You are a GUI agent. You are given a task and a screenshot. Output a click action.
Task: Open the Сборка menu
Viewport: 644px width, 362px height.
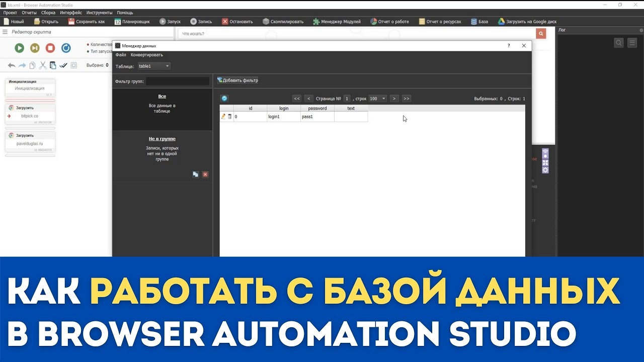click(x=48, y=13)
